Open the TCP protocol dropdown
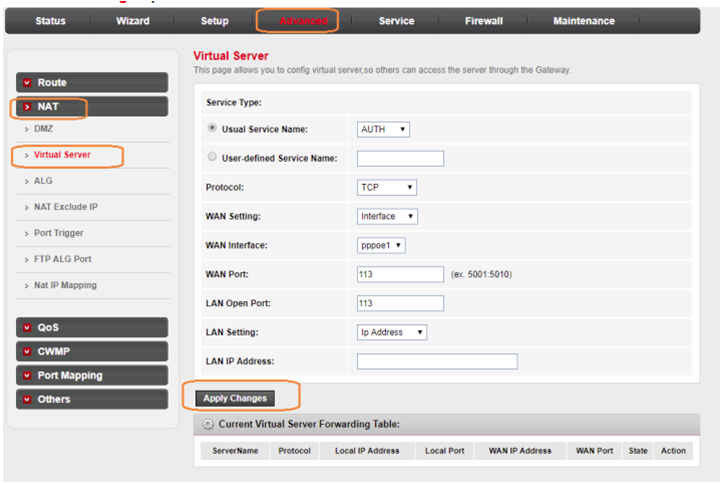 click(x=386, y=187)
